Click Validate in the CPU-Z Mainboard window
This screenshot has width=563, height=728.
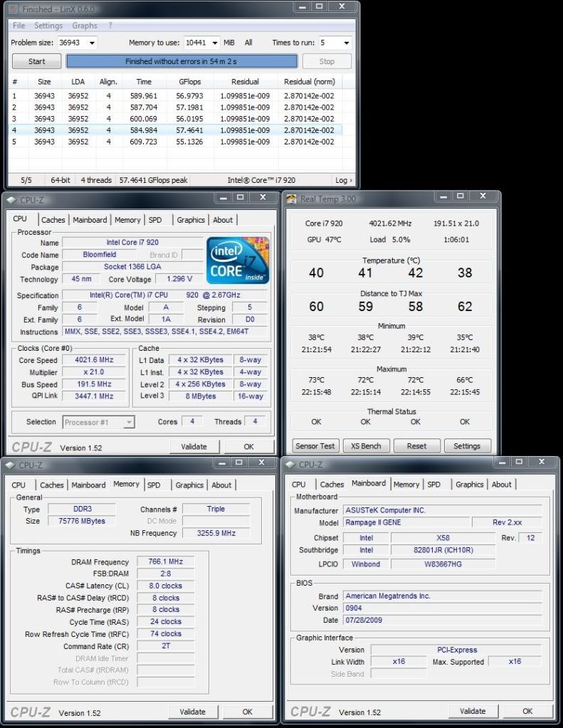(x=473, y=712)
